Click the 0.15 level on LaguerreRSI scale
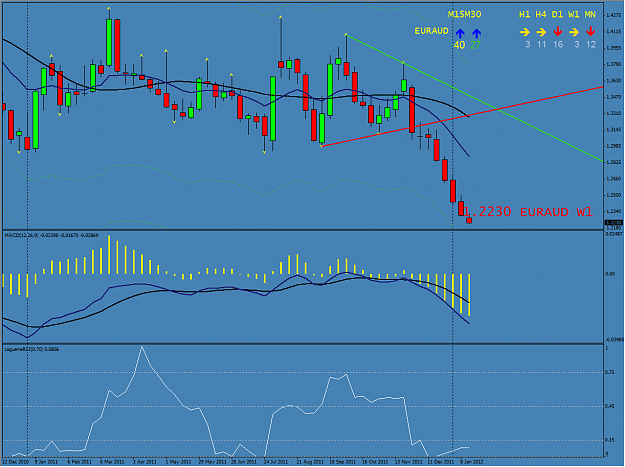 click(x=609, y=440)
